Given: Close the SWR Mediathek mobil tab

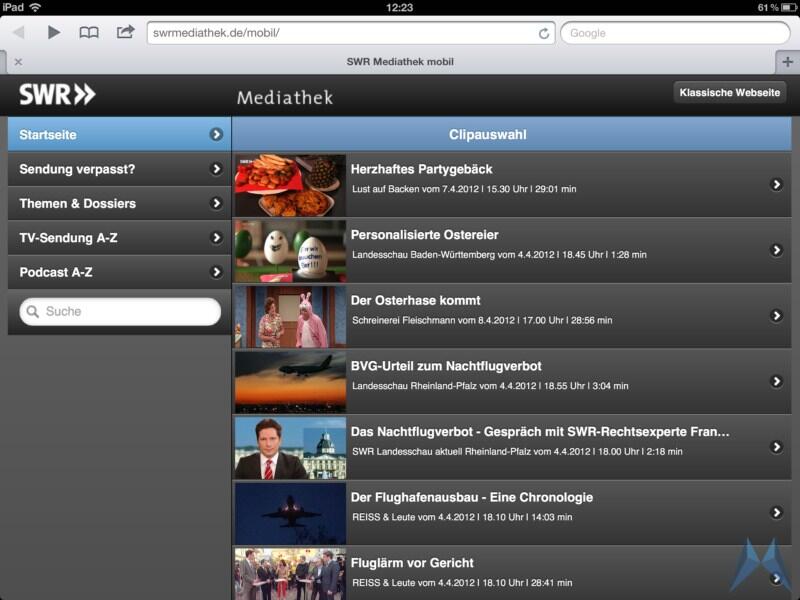Looking at the screenshot, I should [18, 62].
